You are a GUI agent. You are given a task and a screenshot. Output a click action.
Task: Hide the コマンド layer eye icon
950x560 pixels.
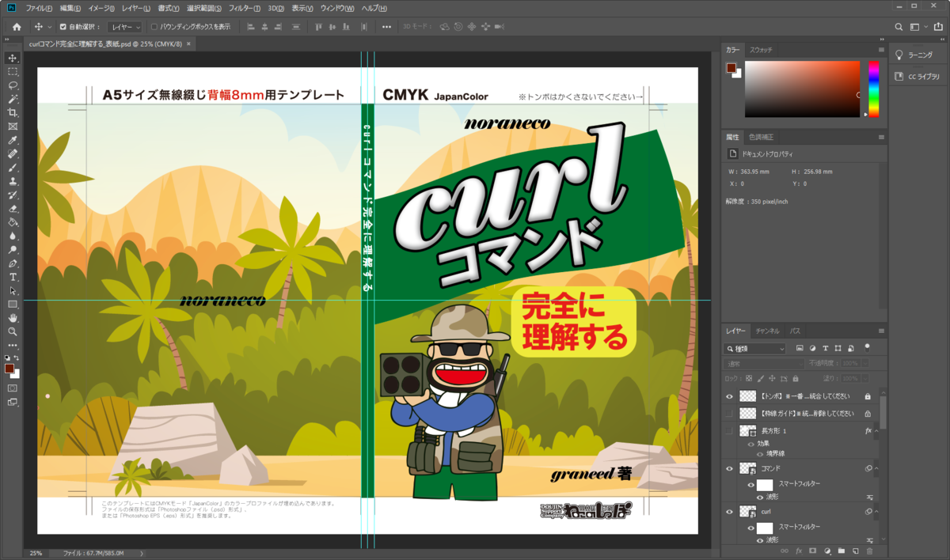click(x=730, y=468)
